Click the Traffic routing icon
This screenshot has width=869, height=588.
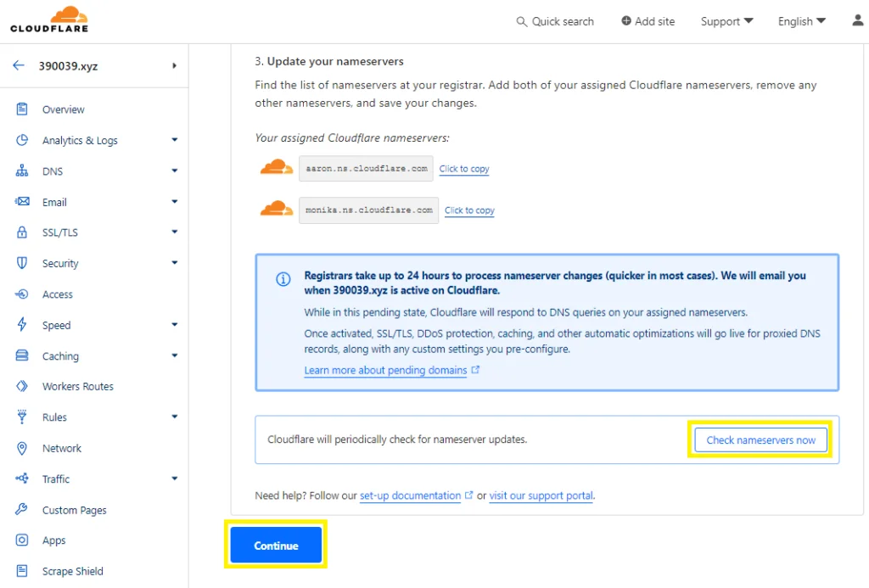point(21,479)
